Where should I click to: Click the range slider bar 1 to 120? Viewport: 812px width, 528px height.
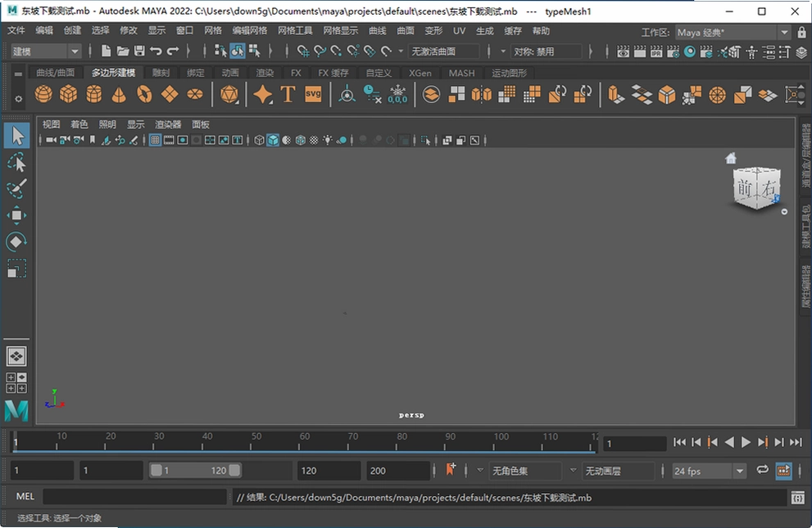(195, 471)
